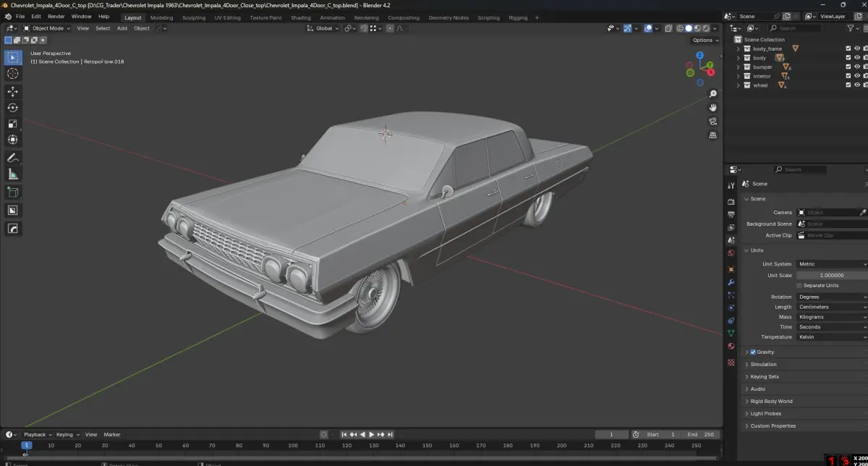868x466 pixels.
Task: Enable Separate Units checkbox
Action: tap(799, 285)
